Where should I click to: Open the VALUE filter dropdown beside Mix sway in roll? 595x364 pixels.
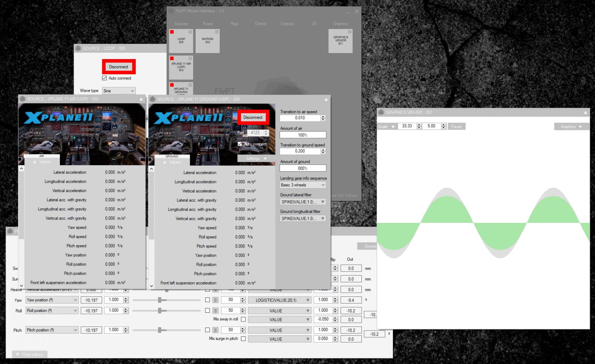280,319
